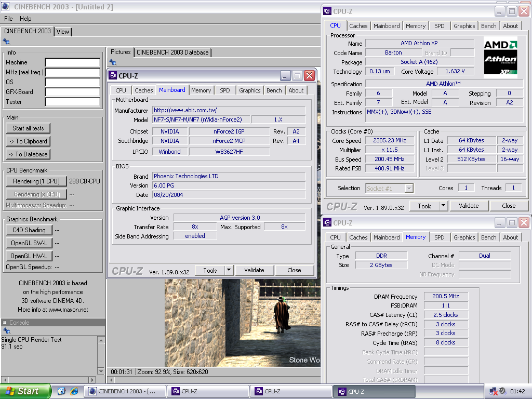Click the pin icon under Pictures tab
532x399 pixels.
point(113,62)
